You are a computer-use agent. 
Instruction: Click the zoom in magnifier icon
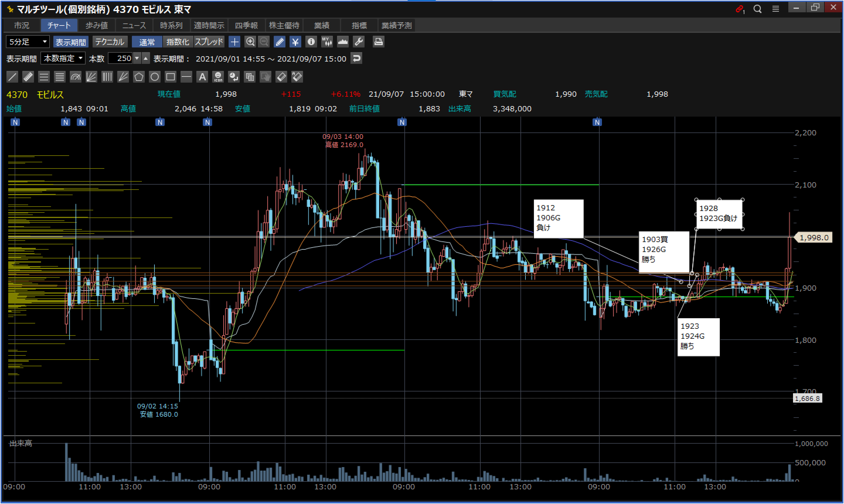(x=250, y=42)
